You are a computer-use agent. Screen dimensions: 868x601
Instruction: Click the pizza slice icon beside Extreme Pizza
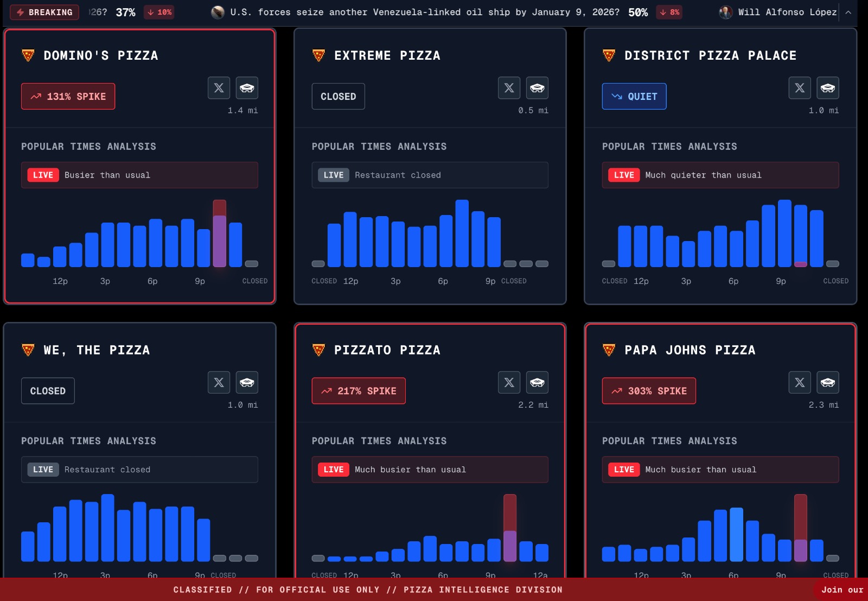[x=318, y=55]
